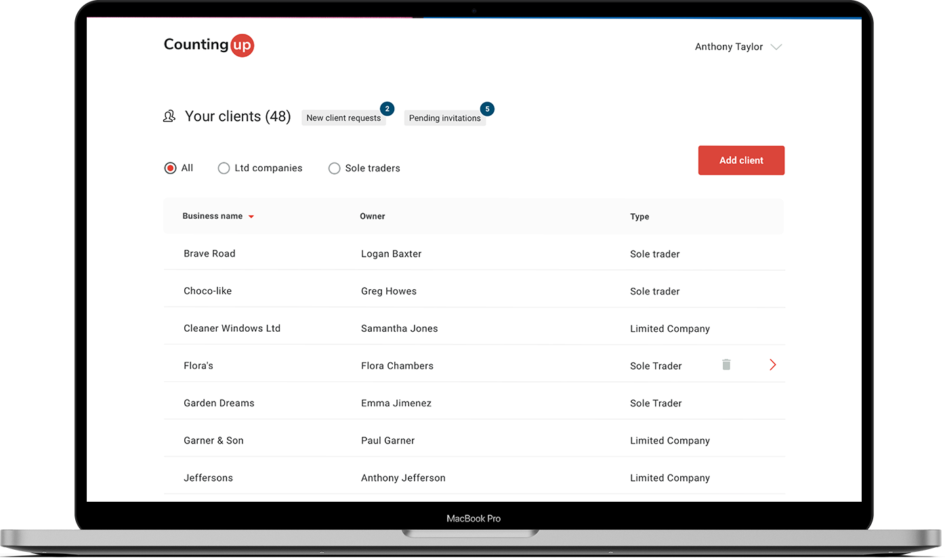Delete Flora's client using trash icon
The image size is (945, 560).
tap(726, 365)
